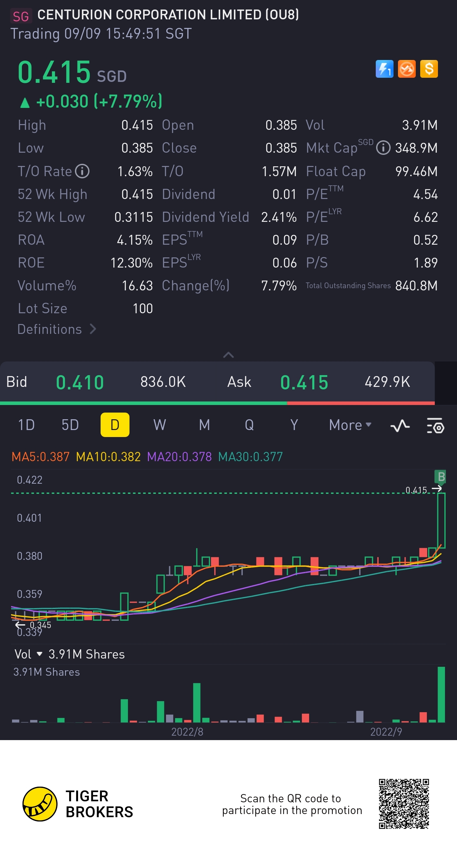Viewport: 457px width, 868px height.
Task: Collapse the quote details panel
Action: (x=228, y=355)
